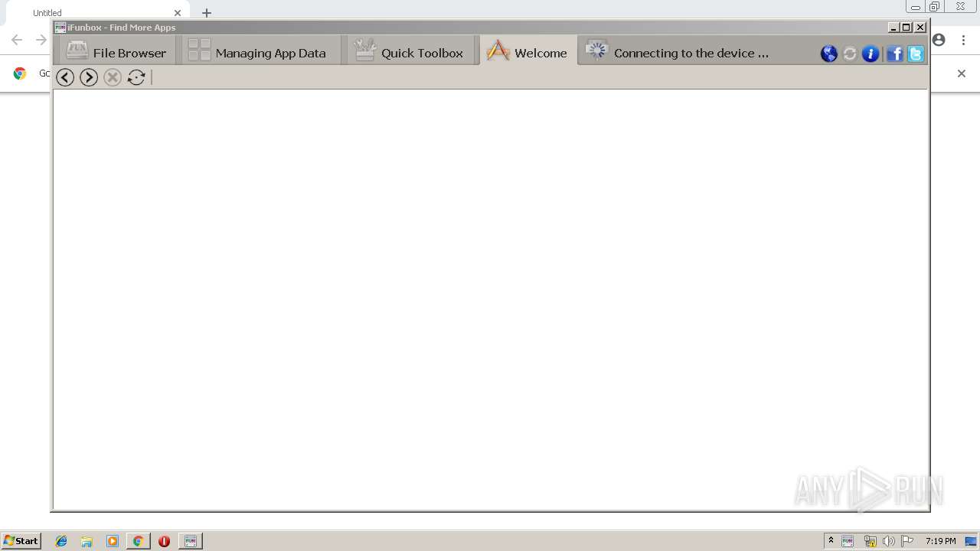Open the blue info about icon
Viewport: 980px width, 551px height.
[x=871, y=54]
